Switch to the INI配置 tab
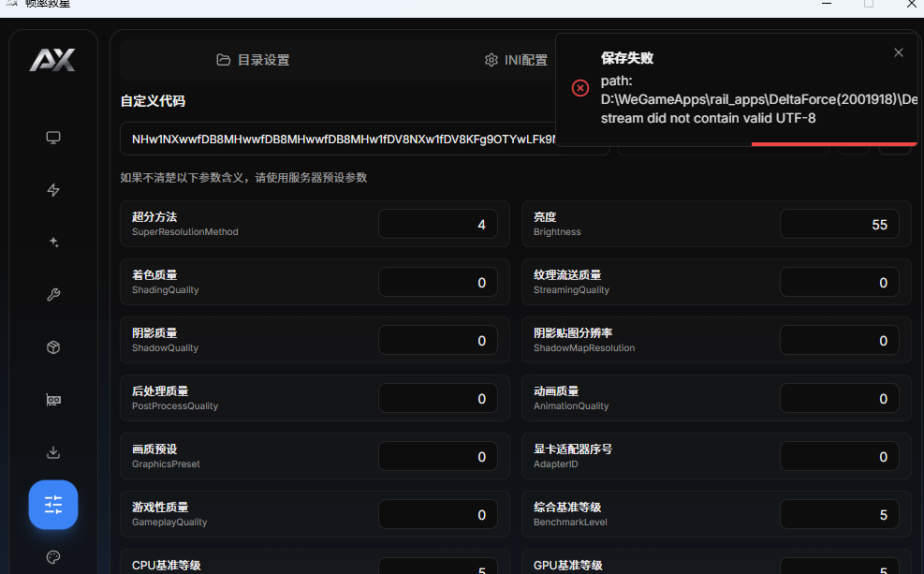This screenshot has width=924, height=574. coord(516,59)
